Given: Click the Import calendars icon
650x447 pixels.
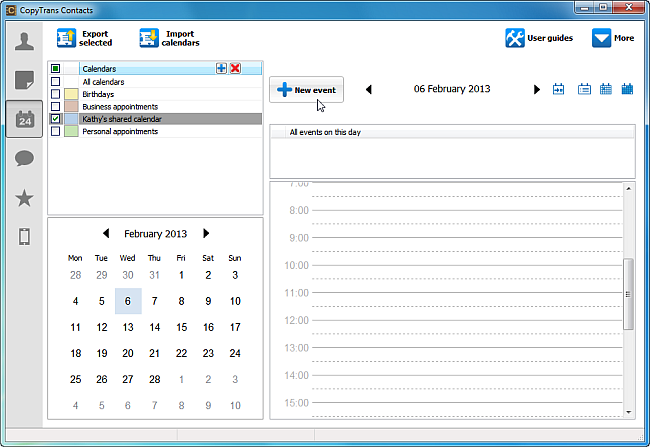Looking at the screenshot, I should coord(149,38).
